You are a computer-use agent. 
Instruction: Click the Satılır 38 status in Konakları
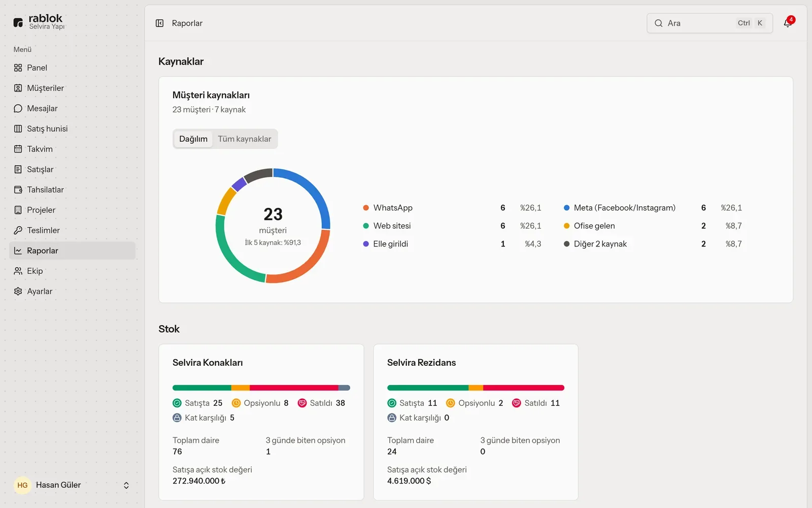321,403
